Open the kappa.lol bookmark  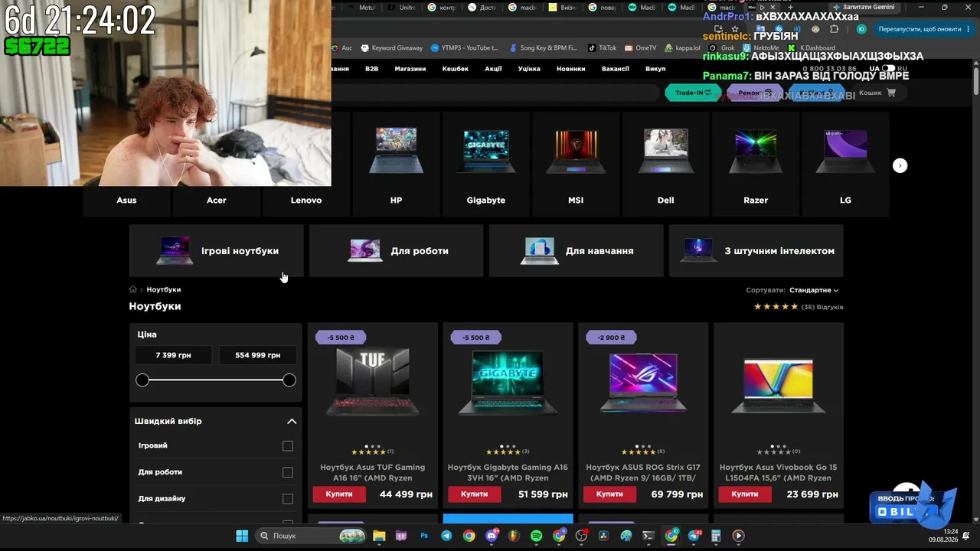681,47
